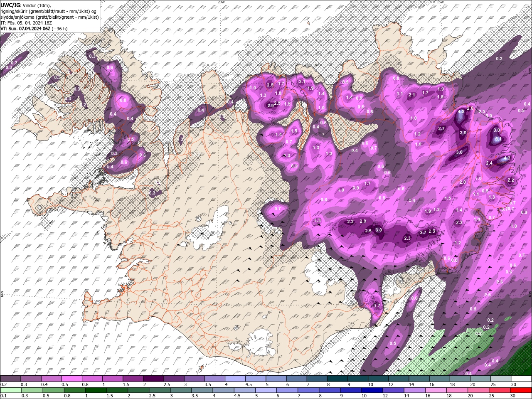
Task: Click snow legend swatch between 9 and 10
Action: (x=358, y=379)
